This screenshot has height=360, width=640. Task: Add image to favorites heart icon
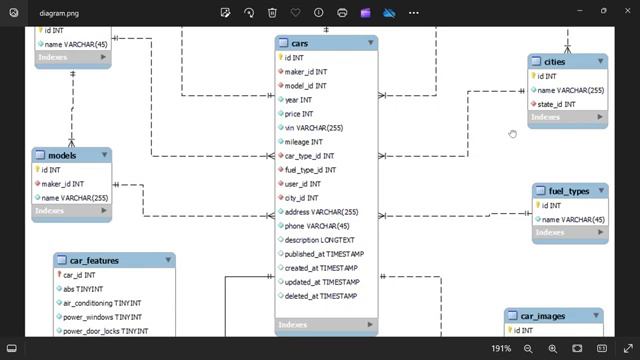(296, 13)
